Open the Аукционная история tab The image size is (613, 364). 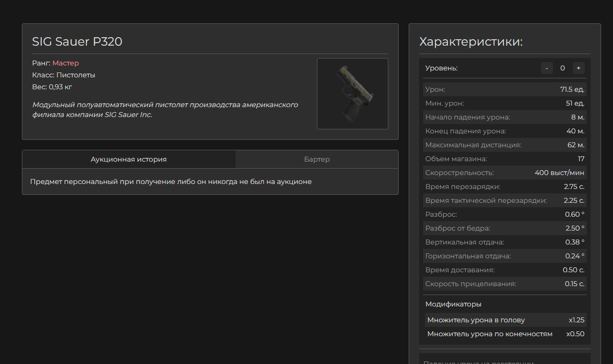[x=129, y=159]
